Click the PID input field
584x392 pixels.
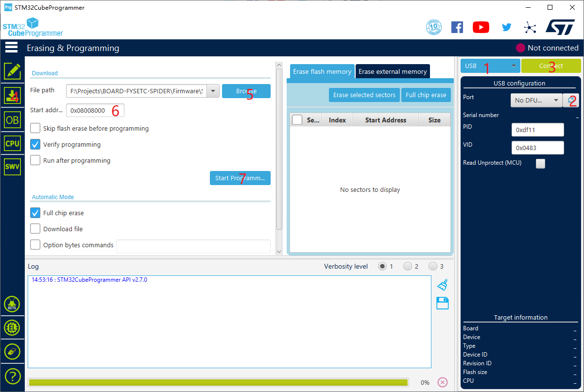point(538,130)
